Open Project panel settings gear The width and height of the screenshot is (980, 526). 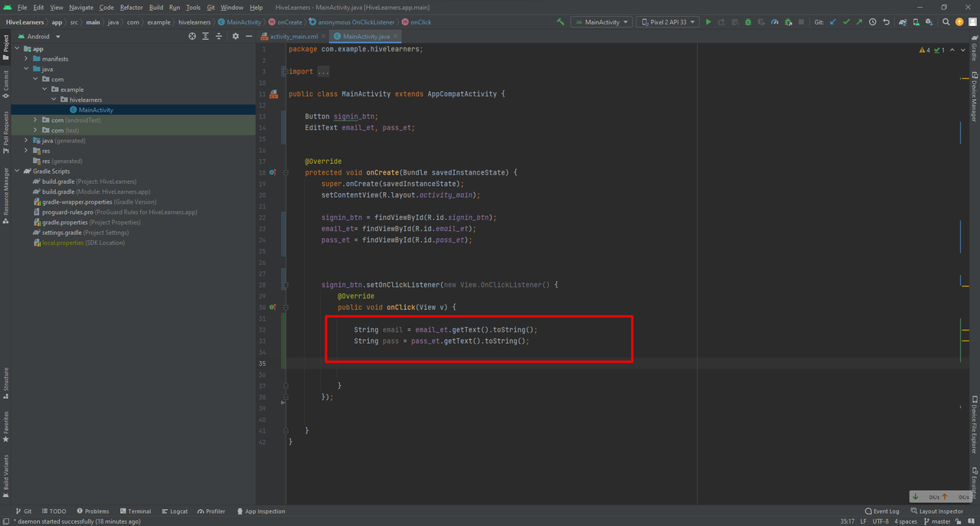point(236,36)
